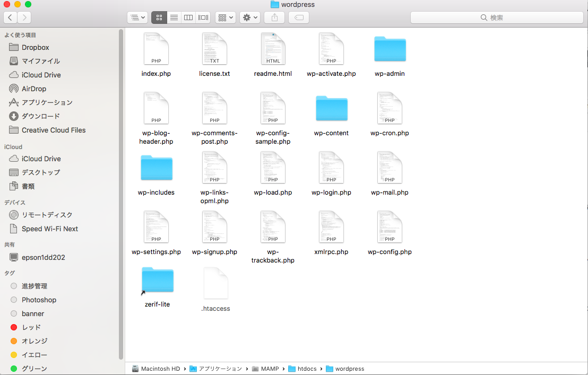Screen dimensions: 588x375
Task: Select the wp-admin folder
Action: click(x=390, y=49)
